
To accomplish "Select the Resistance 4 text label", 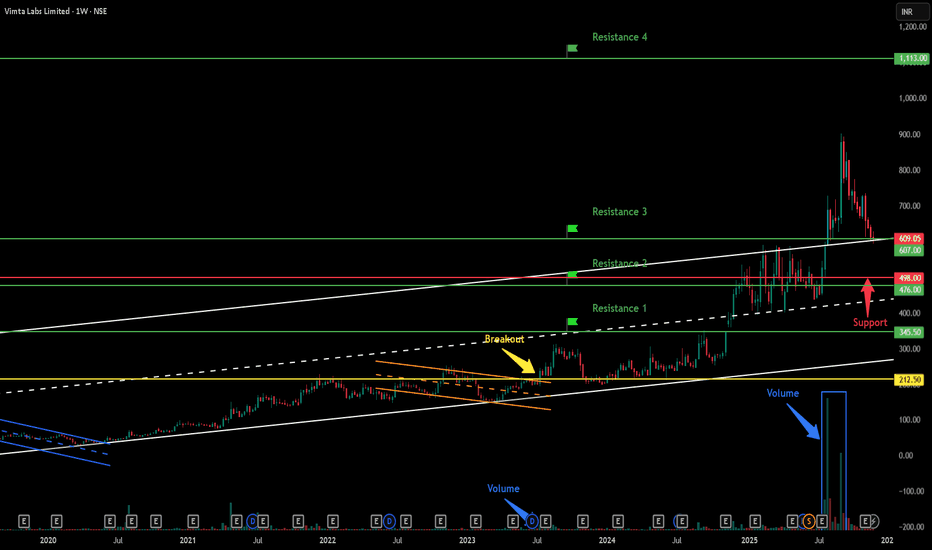I will [619, 37].
